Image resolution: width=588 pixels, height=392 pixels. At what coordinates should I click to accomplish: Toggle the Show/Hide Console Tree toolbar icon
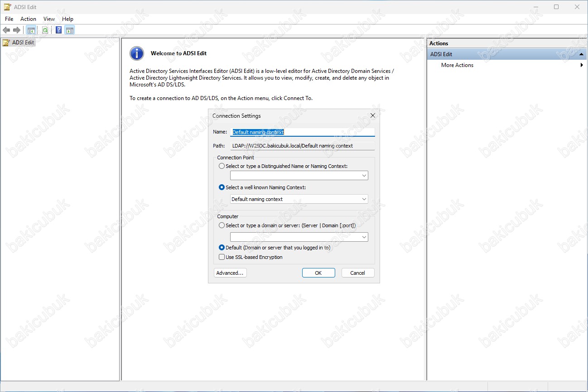click(31, 30)
